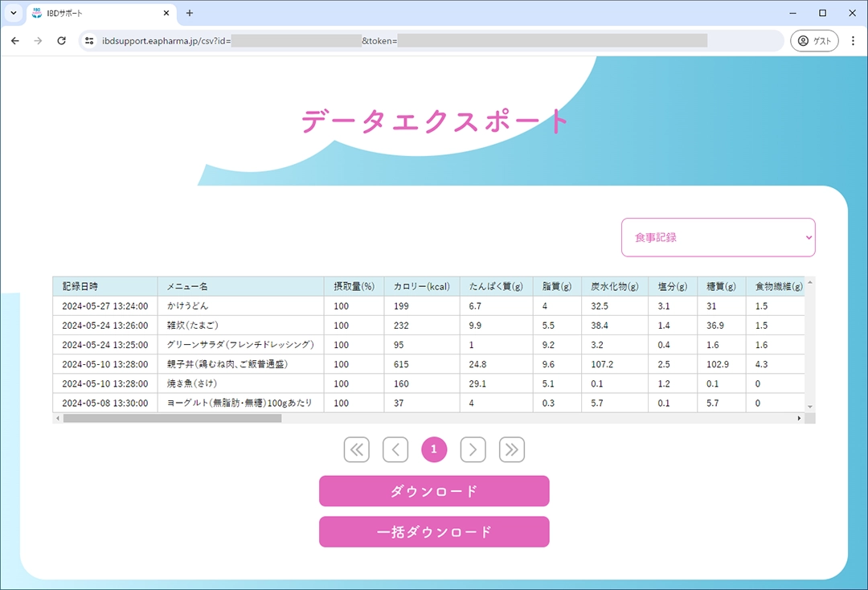The image size is (868, 590).
Task: Click the 脂質(g) column header
Action: click(x=557, y=286)
